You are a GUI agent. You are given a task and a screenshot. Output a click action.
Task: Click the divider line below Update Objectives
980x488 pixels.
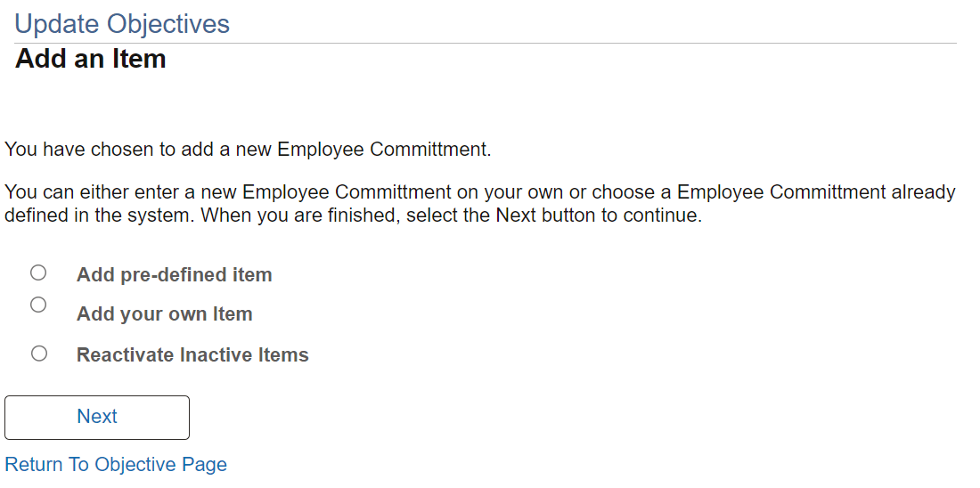pos(486,43)
